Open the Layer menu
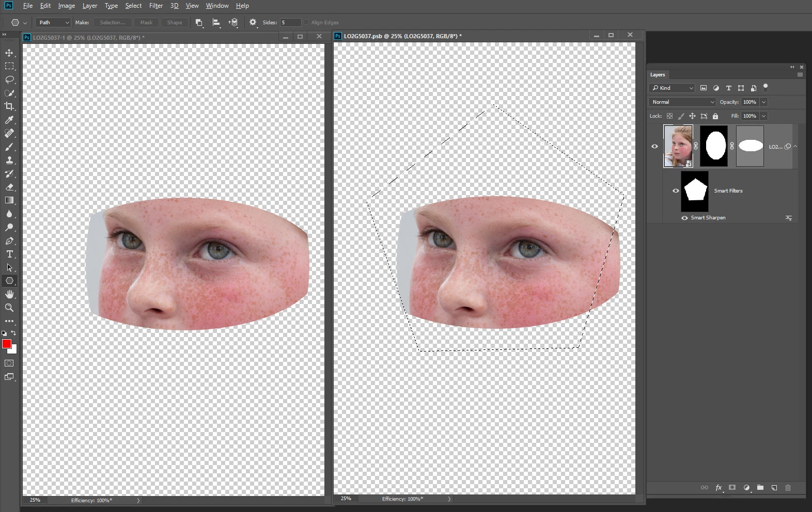Screen dimensions: 812x512 90,6
